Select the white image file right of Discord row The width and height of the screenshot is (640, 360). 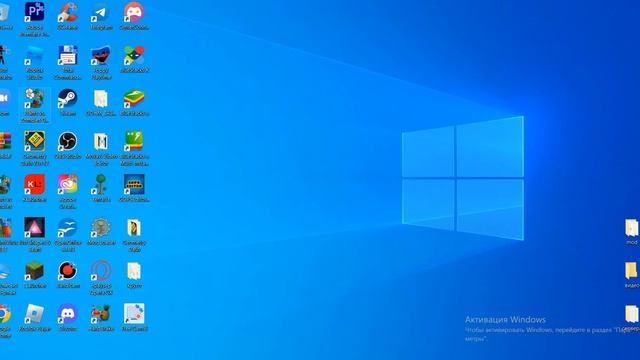click(x=134, y=314)
